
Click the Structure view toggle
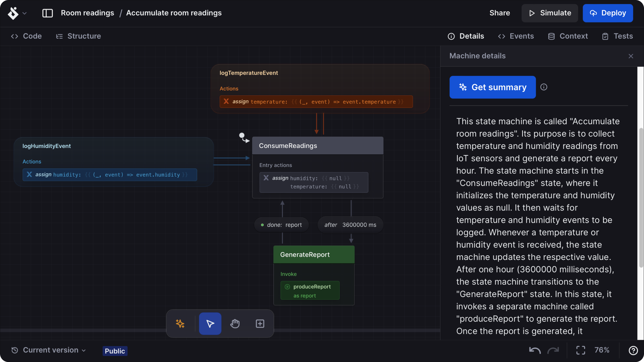point(78,36)
